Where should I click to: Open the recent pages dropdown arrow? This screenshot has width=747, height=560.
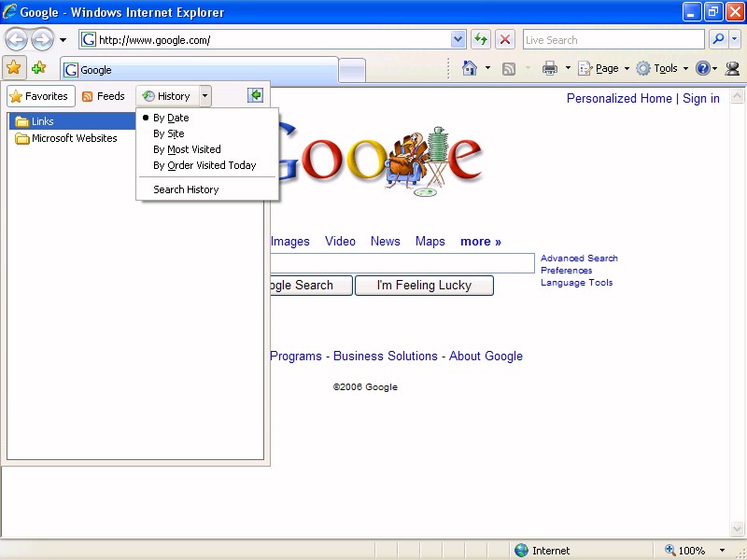point(63,40)
